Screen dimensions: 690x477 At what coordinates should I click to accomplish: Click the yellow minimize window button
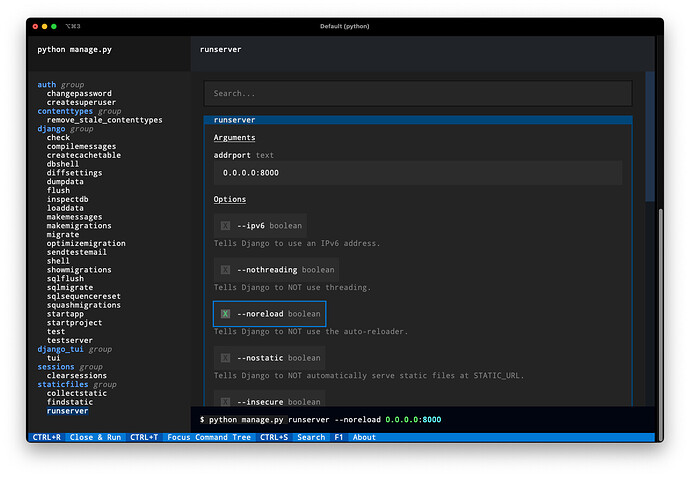(x=44, y=26)
